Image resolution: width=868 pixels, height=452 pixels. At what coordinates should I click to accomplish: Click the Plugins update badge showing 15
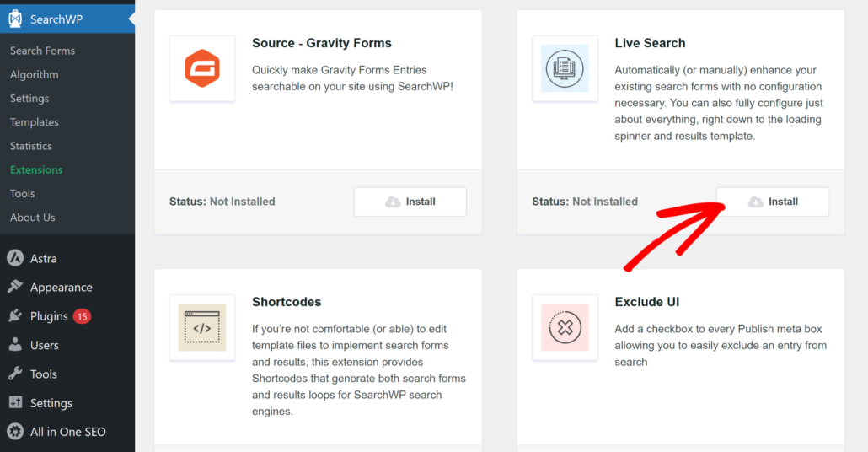tap(82, 316)
